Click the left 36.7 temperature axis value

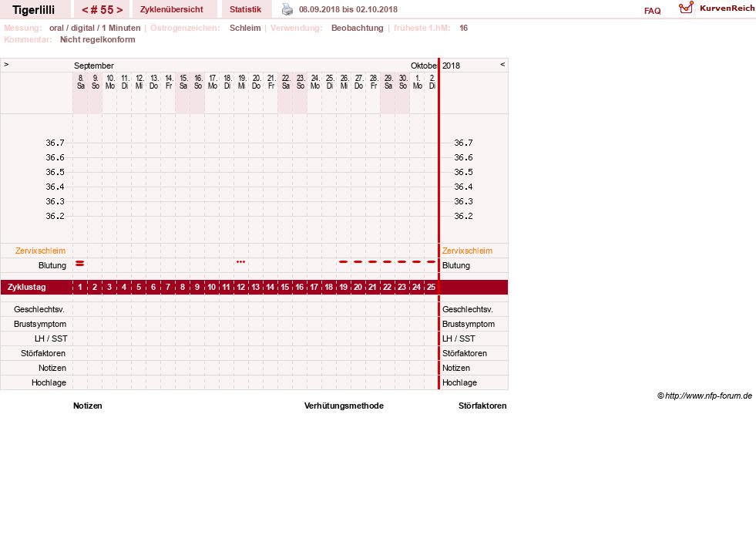[55, 143]
